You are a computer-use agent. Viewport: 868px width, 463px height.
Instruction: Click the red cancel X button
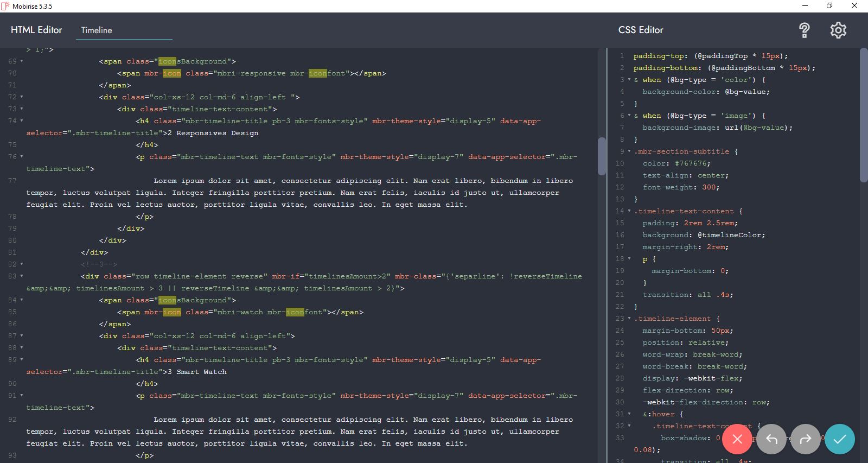tap(737, 439)
